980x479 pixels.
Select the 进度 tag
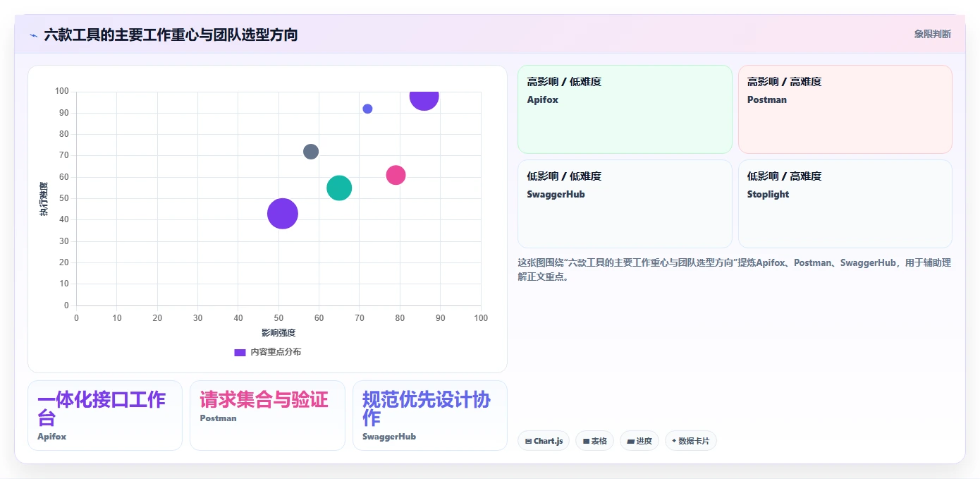tap(639, 441)
